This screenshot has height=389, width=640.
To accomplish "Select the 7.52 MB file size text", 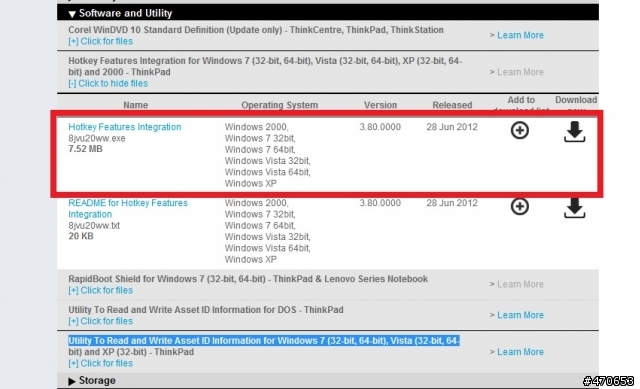I will (x=85, y=149).
